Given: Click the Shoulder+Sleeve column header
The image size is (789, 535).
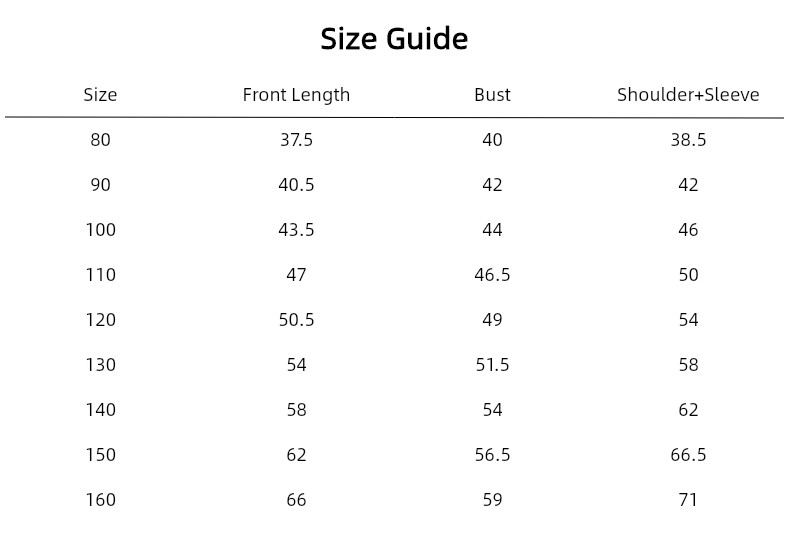Looking at the screenshot, I should 688,95.
